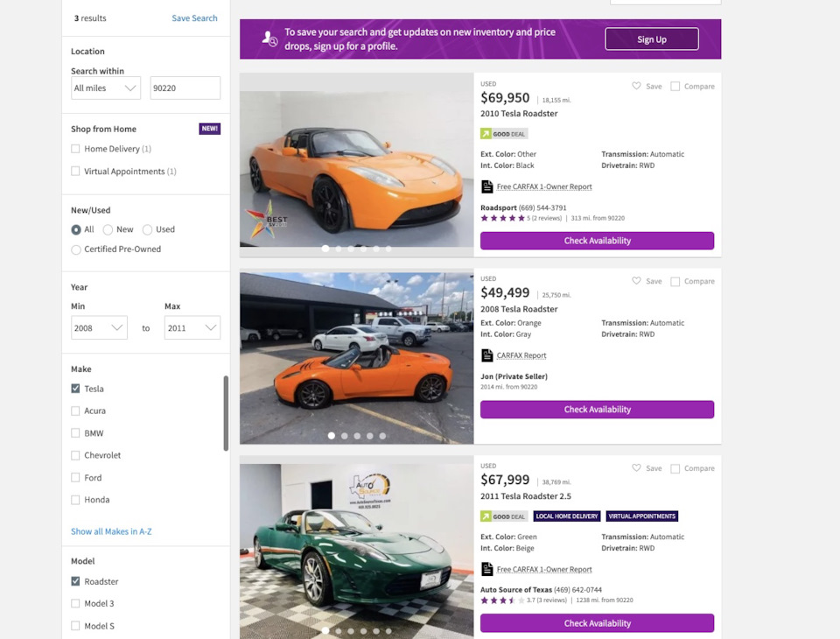This screenshot has height=639, width=840.
Task: Open Free CARFAX 1-Owner Report for 2011 Roadster
Action: pyautogui.click(x=544, y=569)
